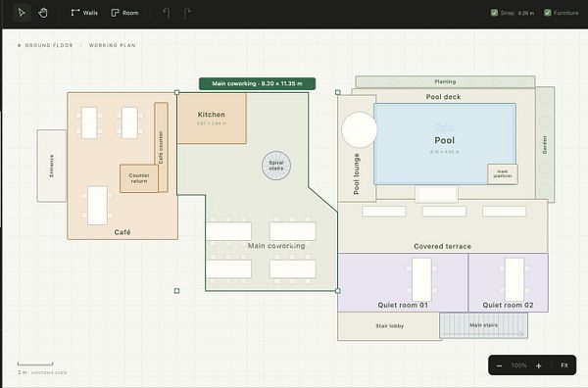Select top-left Café table
Image resolution: width=588 pixels, height=388 pixels.
(x=89, y=122)
